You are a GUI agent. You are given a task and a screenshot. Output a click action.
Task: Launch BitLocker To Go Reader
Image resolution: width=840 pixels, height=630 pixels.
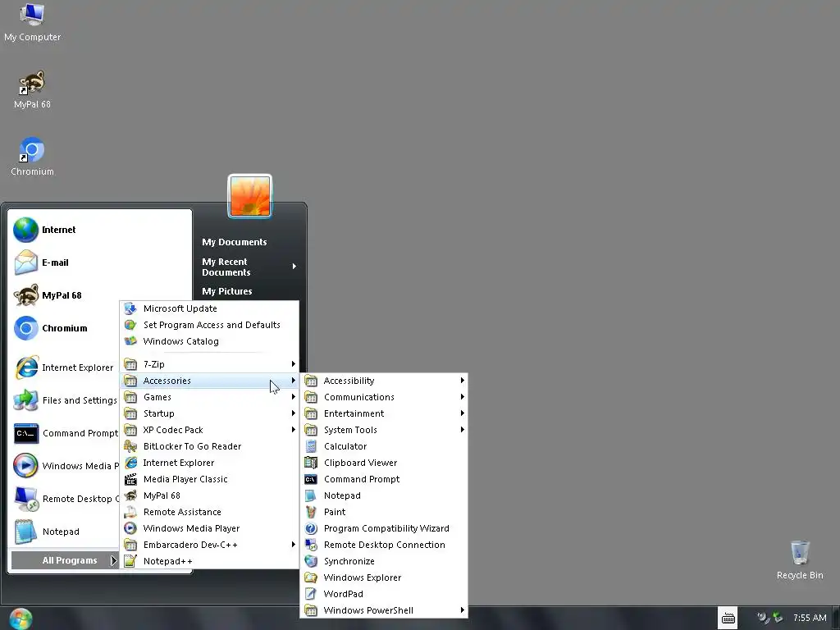[x=209, y=446]
